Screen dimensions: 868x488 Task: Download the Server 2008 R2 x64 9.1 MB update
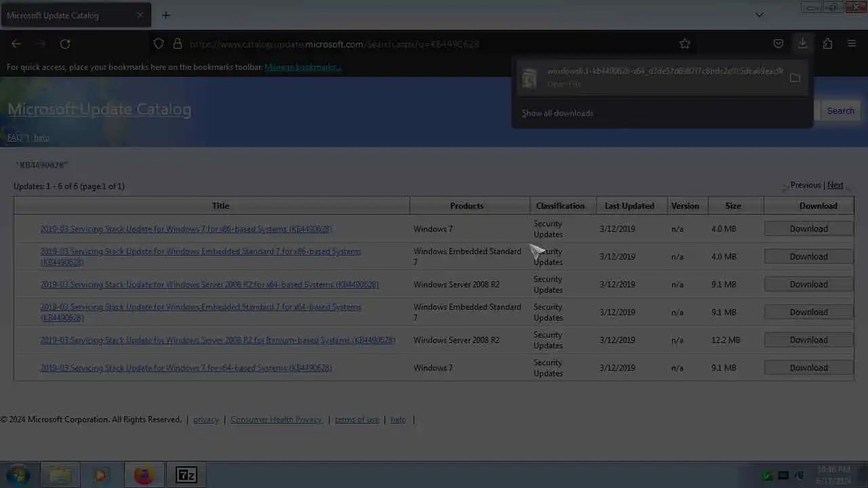coord(808,285)
